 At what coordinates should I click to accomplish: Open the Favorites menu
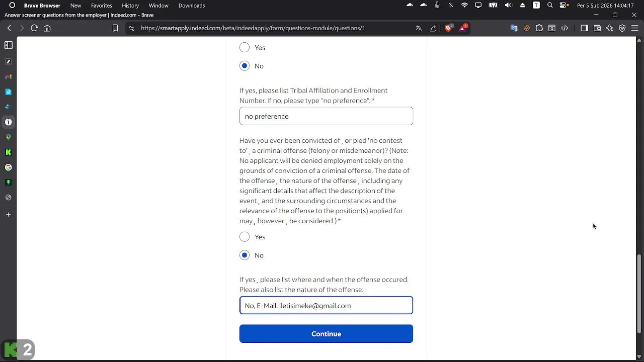click(x=101, y=6)
